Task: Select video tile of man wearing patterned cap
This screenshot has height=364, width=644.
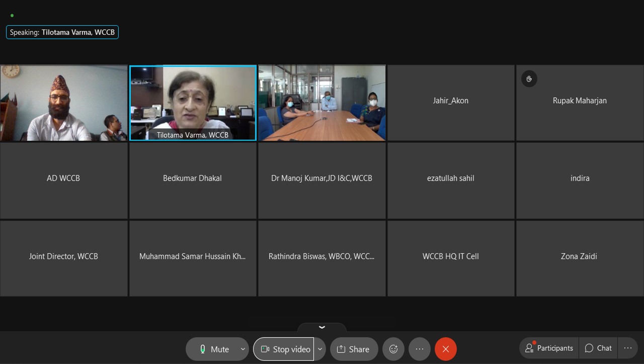Action: 63,103
